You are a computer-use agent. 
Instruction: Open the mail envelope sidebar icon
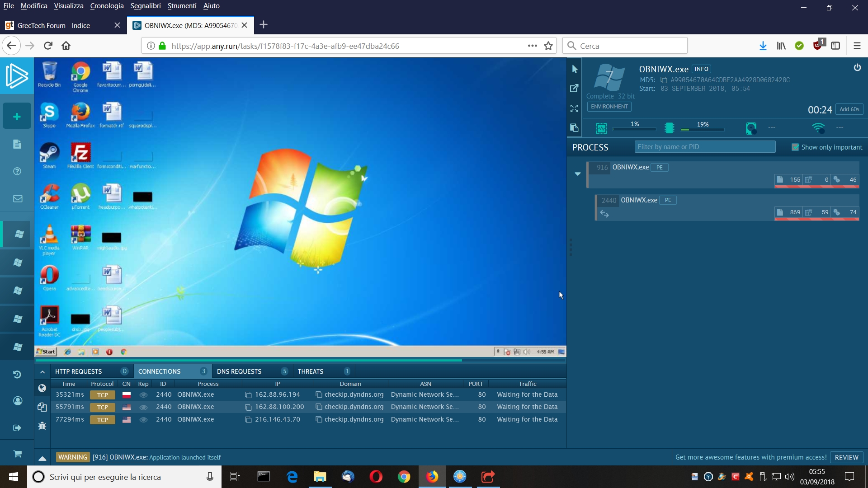pyautogui.click(x=18, y=198)
